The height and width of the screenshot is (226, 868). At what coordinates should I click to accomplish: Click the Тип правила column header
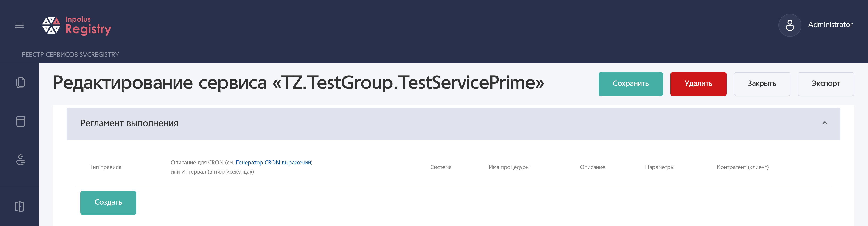point(106,167)
